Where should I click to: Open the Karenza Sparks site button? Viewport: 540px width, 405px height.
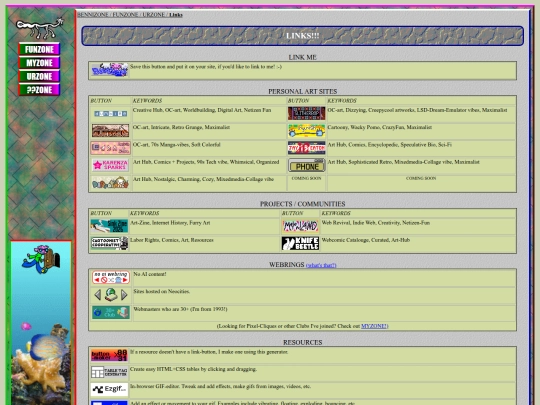111,165
